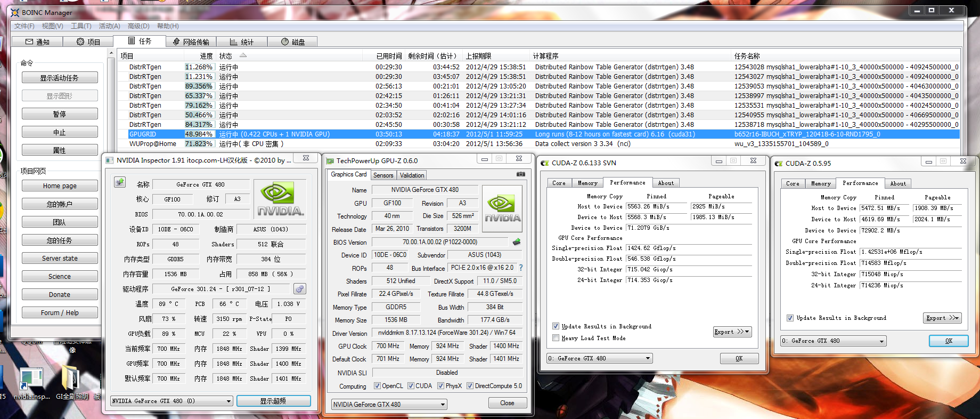Click the 中止 task button

pos(60,132)
